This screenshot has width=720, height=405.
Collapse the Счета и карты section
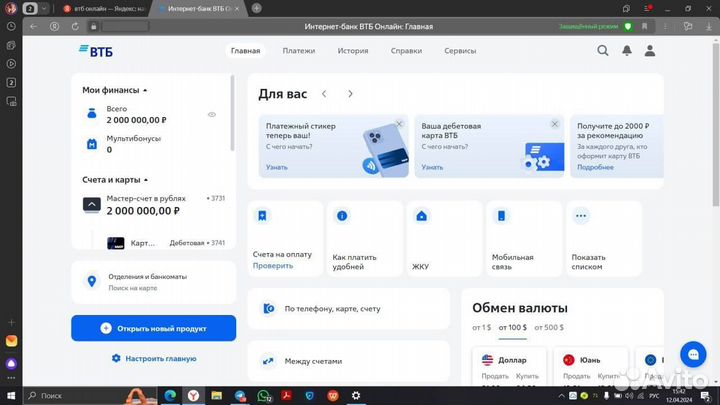[146, 180]
